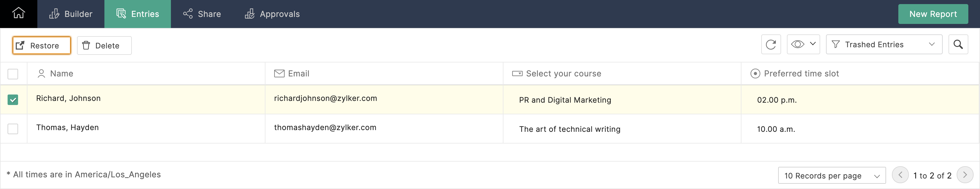Image resolution: width=980 pixels, height=189 pixels.
Task: Open the 10 Records per page dropdown
Action: (x=832, y=175)
